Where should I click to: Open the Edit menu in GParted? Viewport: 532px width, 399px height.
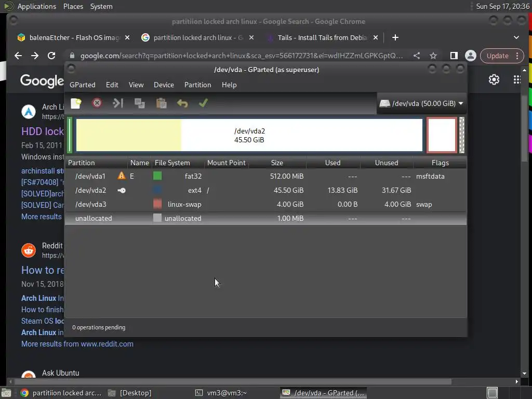112,85
